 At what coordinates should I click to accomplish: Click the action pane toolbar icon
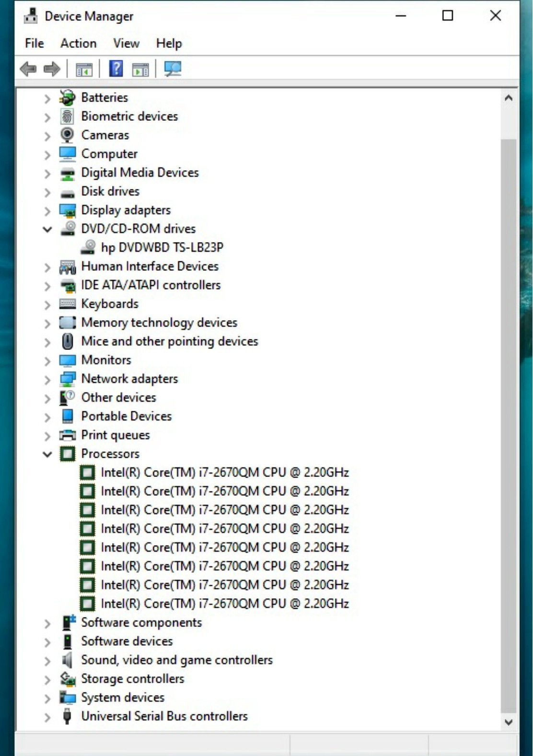point(140,70)
